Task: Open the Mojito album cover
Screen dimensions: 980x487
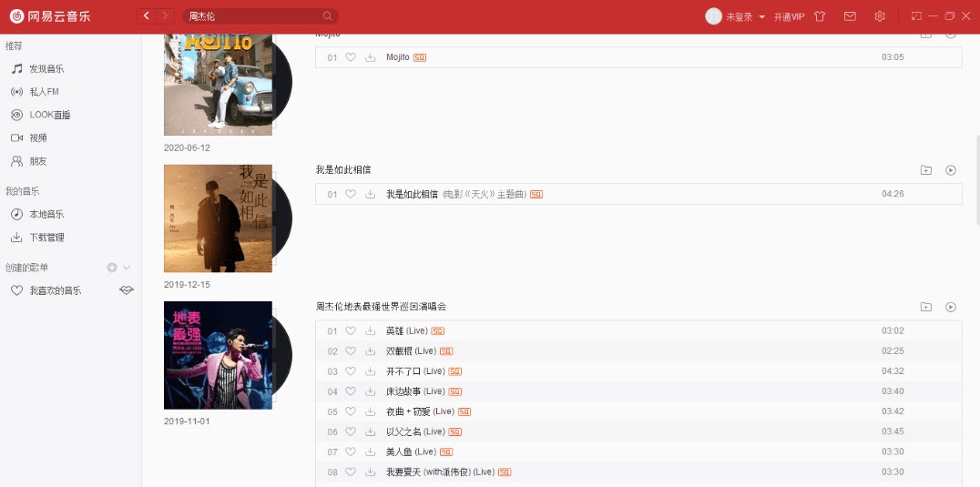Action: click(218, 85)
